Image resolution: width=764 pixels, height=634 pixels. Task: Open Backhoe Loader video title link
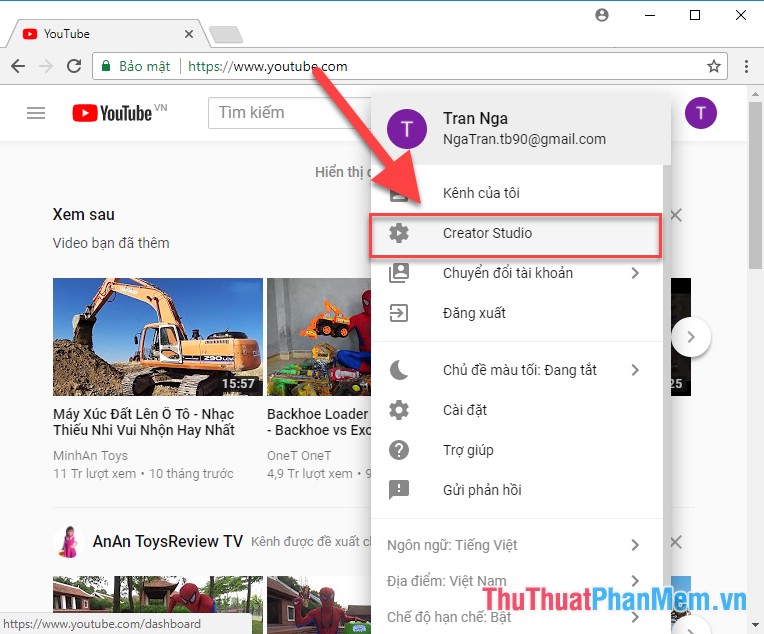(319, 422)
